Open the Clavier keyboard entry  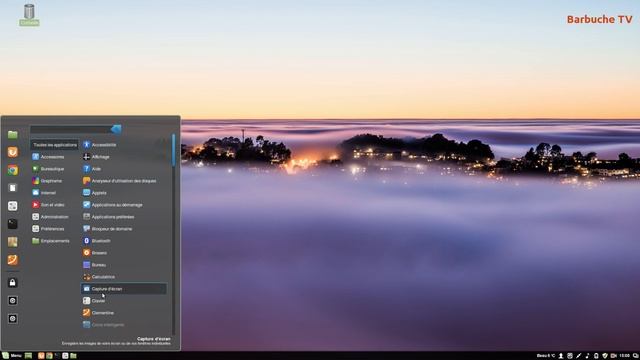(x=94, y=301)
